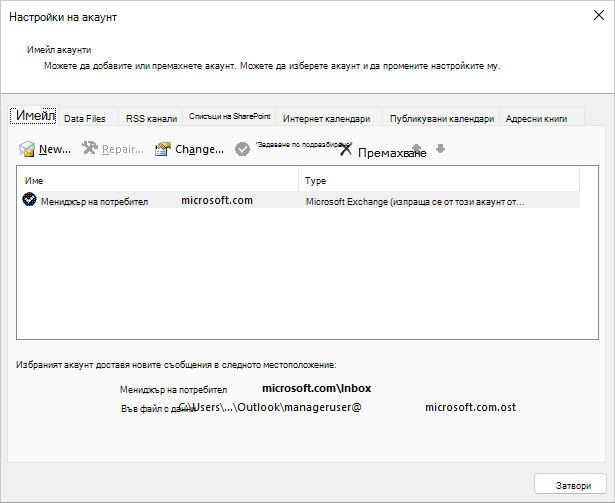Click the Премахване X icon
This screenshot has height=503, width=615.
[346, 149]
